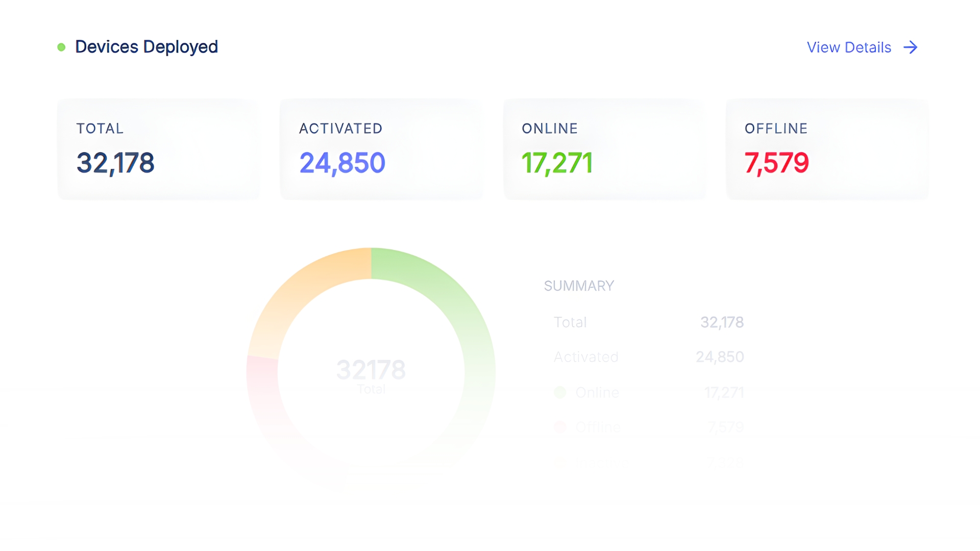Click the Devices Deployed heading
Screen dimensions: 980x551
point(146,47)
